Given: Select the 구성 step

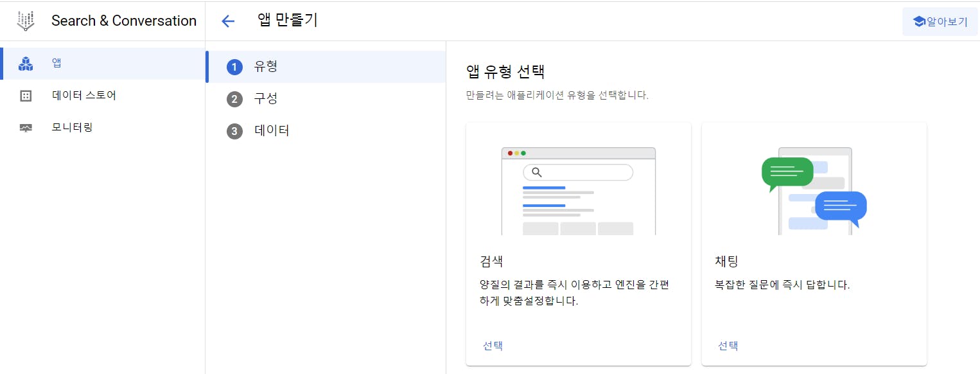Looking at the screenshot, I should tap(326, 99).
